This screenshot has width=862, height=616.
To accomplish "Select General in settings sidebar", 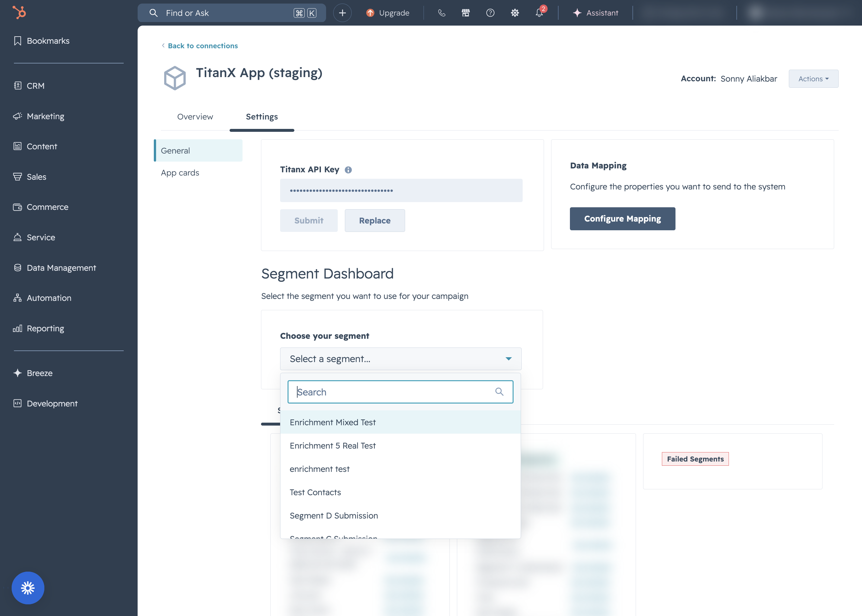I will point(198,150).
